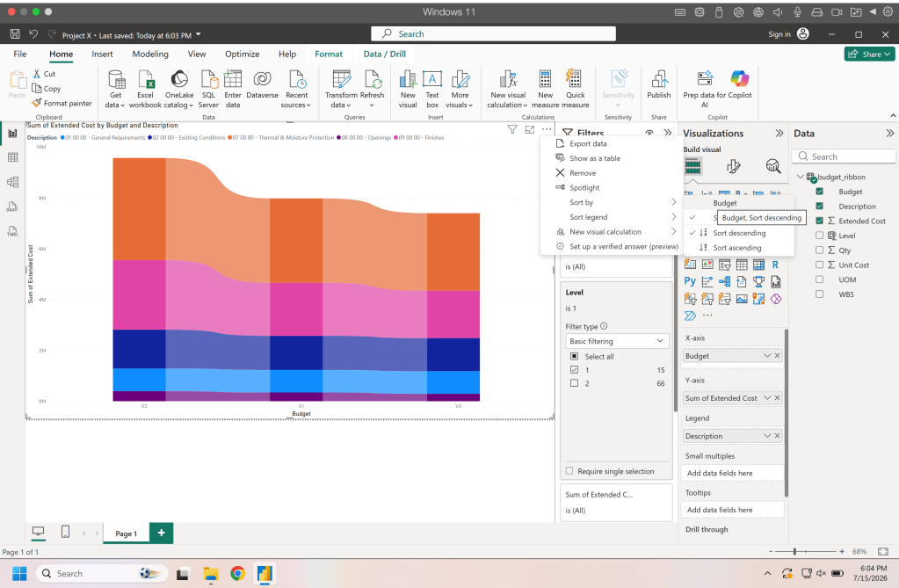Adjust the zoom slider handle
899x588 pixels.
point(794,551)
